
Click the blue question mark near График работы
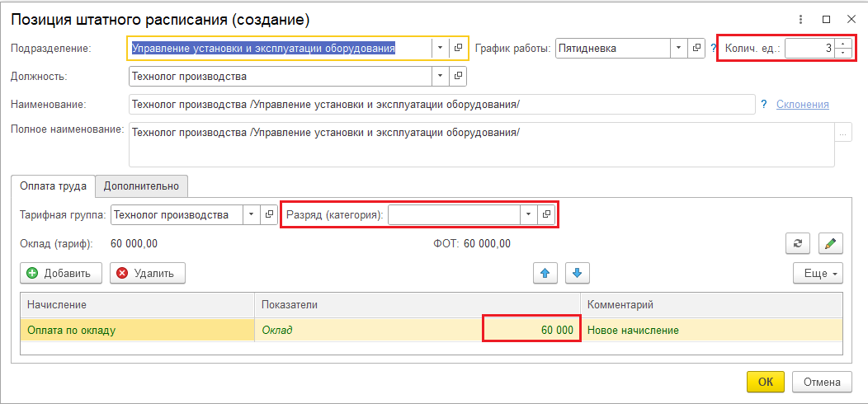[x=713, y=49]
